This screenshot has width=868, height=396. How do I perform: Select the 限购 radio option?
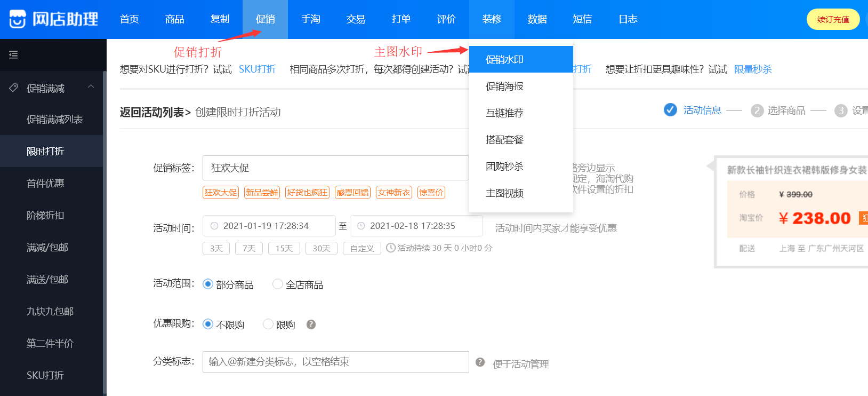268,324
